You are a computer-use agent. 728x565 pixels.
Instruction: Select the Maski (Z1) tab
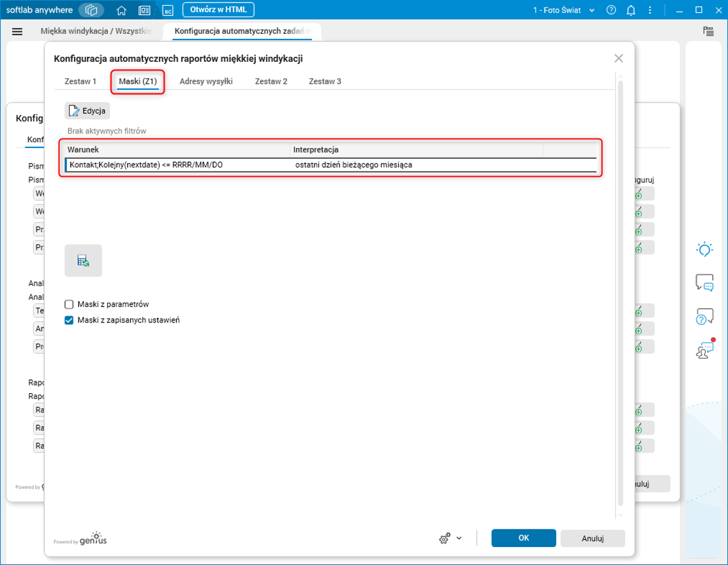138,81
